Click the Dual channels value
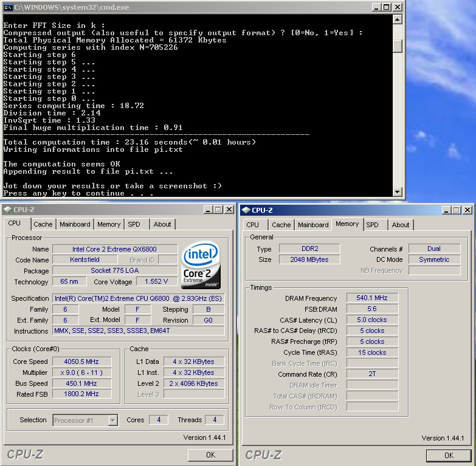Screen dimensions: 476x466 click(434, 248)
